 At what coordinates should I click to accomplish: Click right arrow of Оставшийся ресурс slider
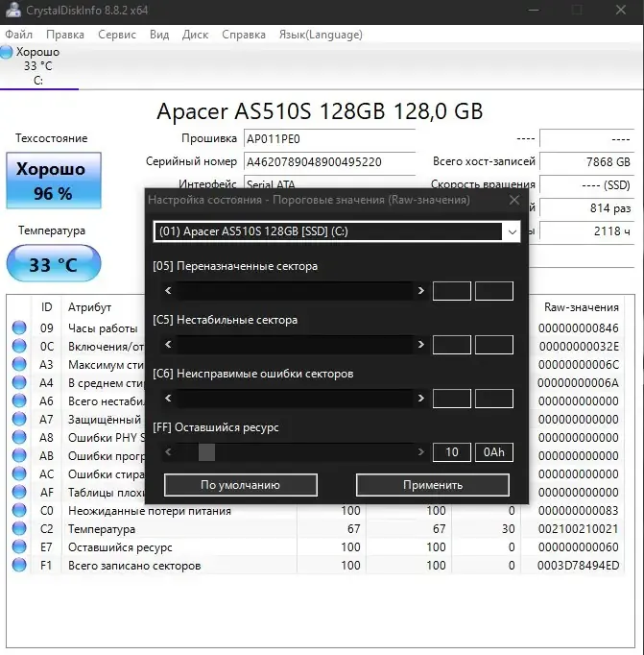click(421, 452)
